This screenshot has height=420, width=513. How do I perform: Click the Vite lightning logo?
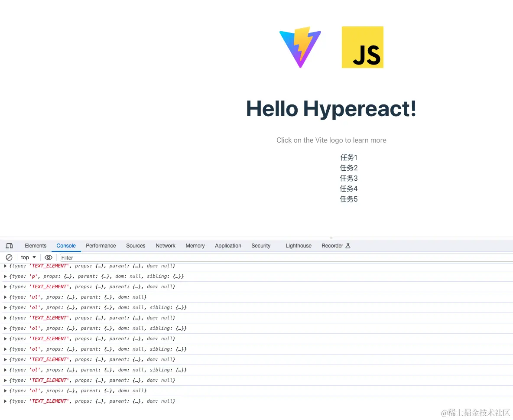(x=300, y=47)
